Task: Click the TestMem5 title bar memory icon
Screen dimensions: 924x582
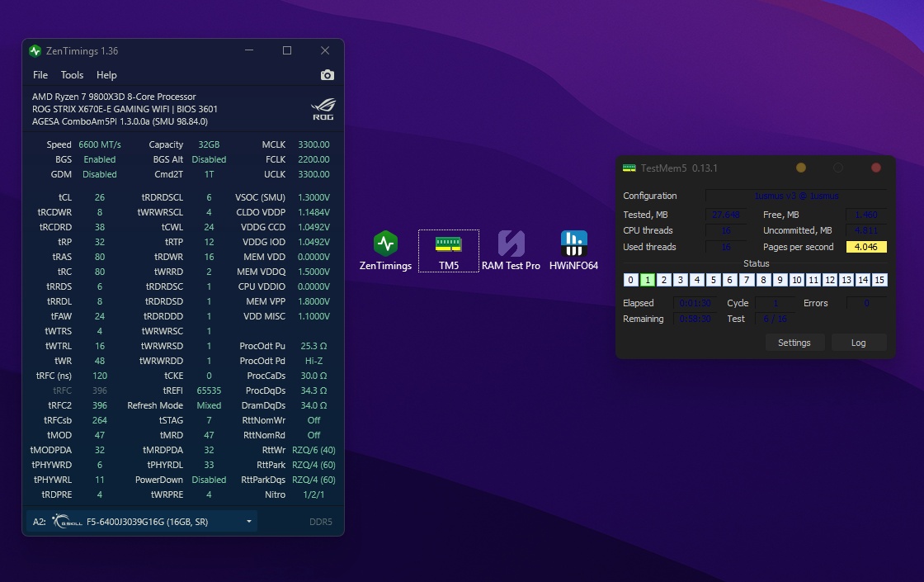Action: pos(629,168)
